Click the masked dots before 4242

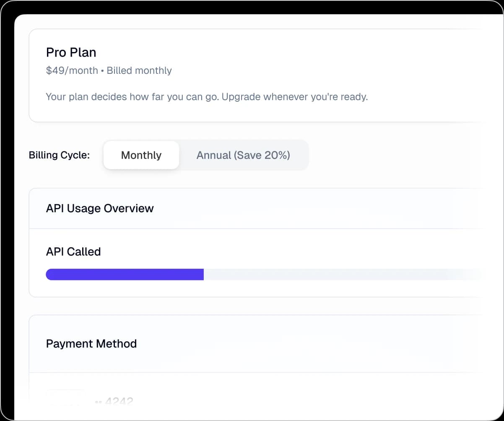[x=99, y=402]
